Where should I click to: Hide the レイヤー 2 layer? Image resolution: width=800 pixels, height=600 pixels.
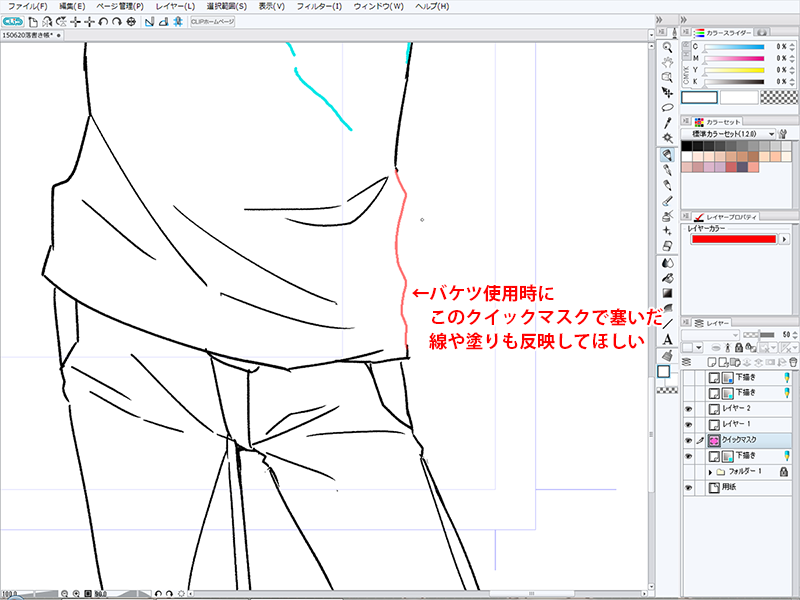click(686, 409)
